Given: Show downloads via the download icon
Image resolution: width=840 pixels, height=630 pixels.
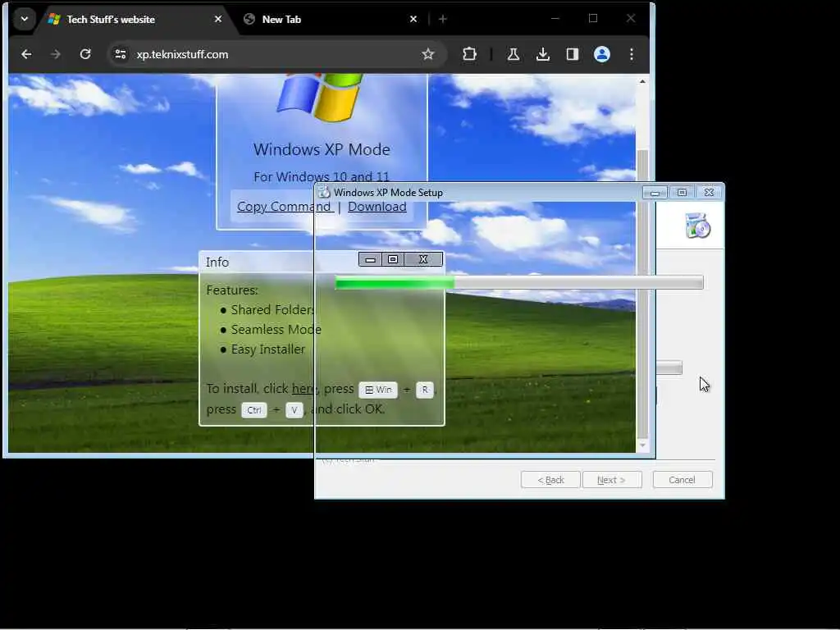Looking at the screenshot, I should (x=543, y=54).
